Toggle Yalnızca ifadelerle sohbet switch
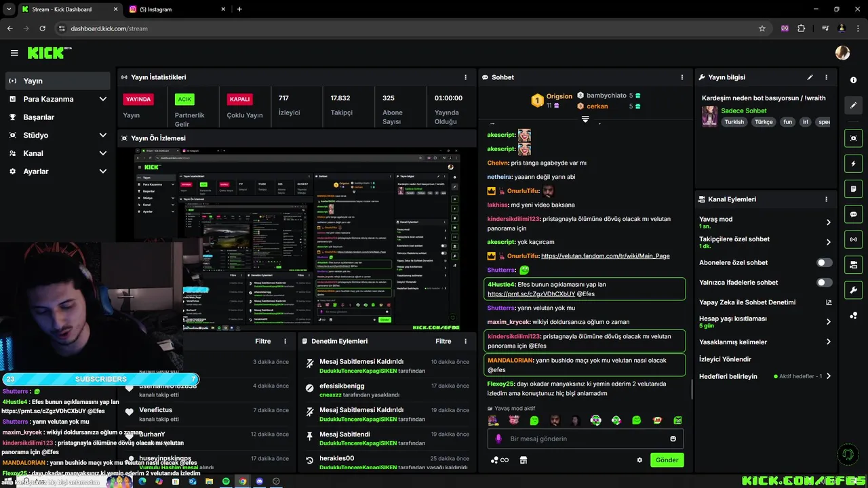This screenshot has height=488, width=868. pyautogui.click(x=825, y=282)
